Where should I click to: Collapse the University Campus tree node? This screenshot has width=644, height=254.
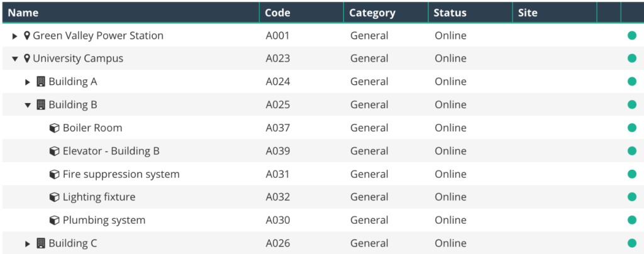(x=15, y=58)
